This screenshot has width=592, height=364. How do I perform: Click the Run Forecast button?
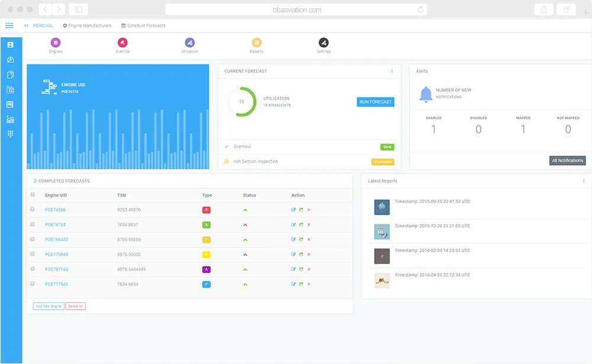click(x=375, y=102)
